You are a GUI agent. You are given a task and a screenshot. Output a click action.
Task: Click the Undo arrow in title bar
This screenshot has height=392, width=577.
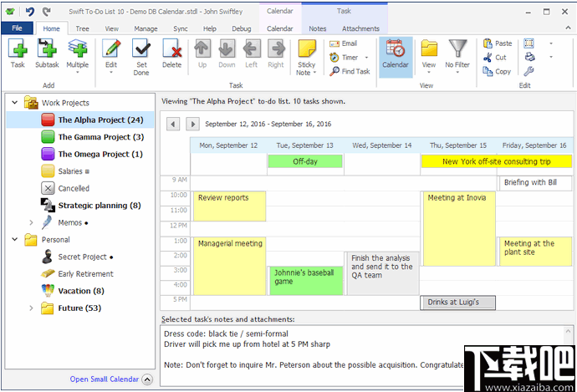pyautogui.click(x=30, y=12)
